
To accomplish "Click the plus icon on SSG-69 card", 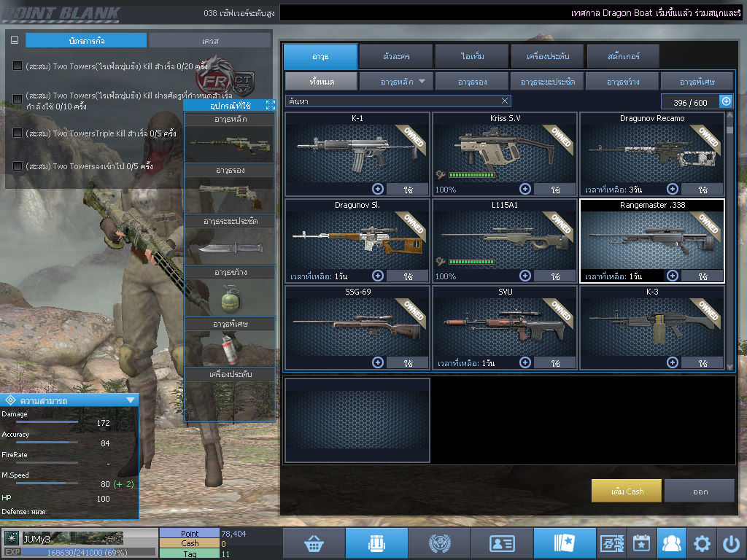I will click(x=378, y=362).
